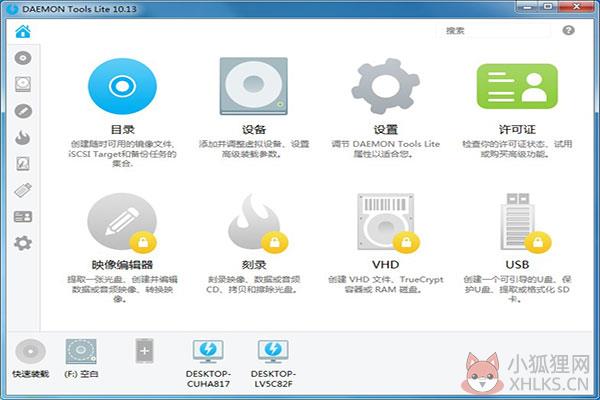Open the Images catalog disc sidebar icon
600x400 pixels.
point(23,58)
